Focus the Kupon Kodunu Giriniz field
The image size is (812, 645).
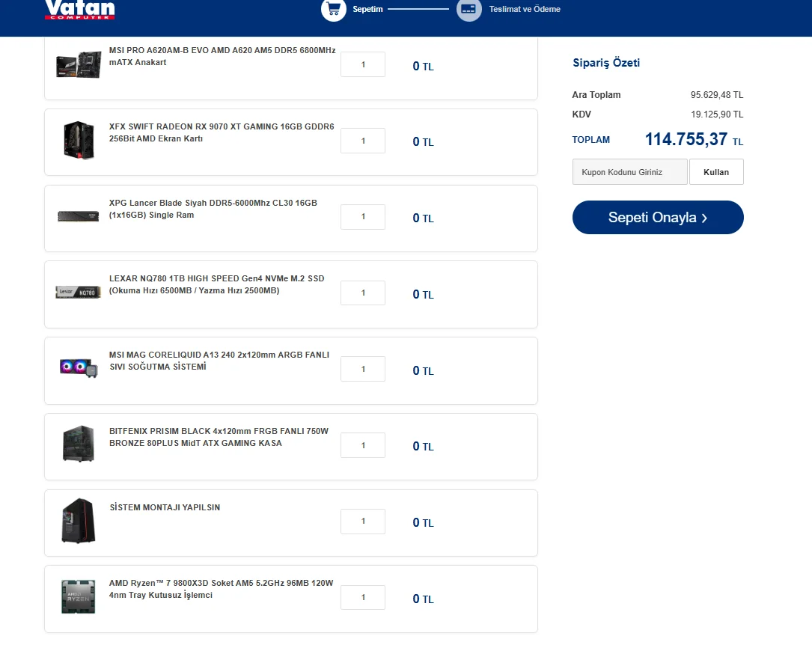coord(629,172)
